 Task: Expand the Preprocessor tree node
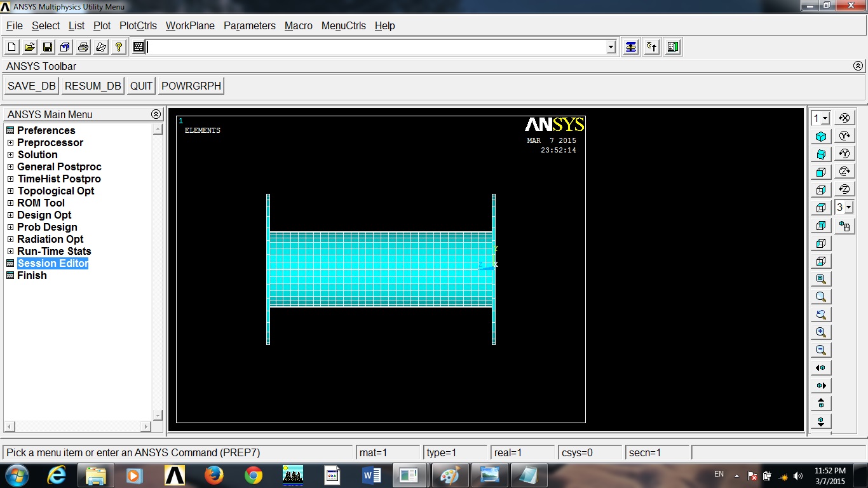tap(11, 143)
